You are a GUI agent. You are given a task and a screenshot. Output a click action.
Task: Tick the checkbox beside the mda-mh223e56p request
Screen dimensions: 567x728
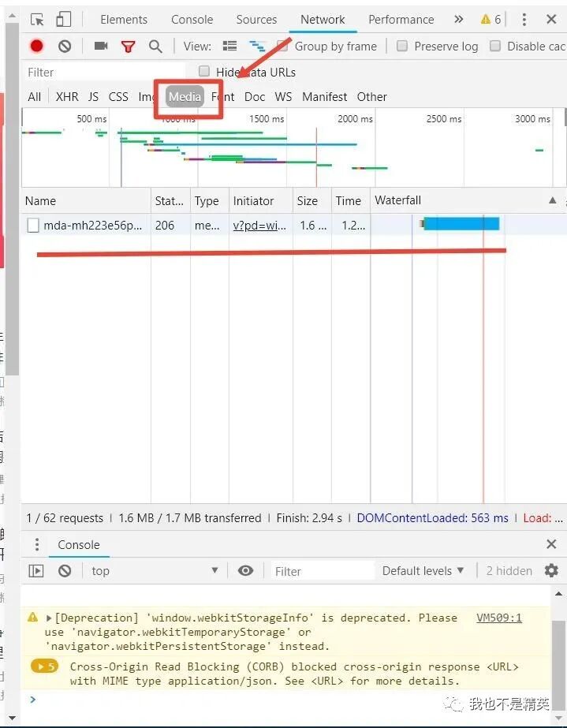click(x=33, y=226)
